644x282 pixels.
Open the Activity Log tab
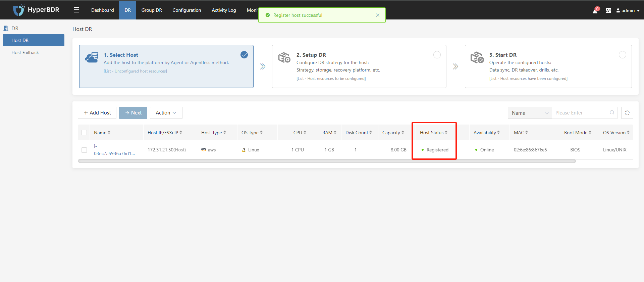coord(224,10)
